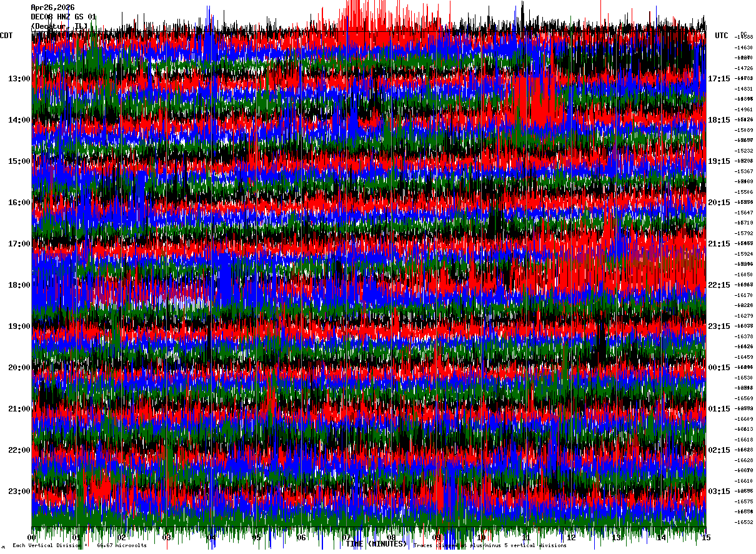Select the 19:00 CDT row label
This screenshot has height=554, width=756.
[19, 326]
